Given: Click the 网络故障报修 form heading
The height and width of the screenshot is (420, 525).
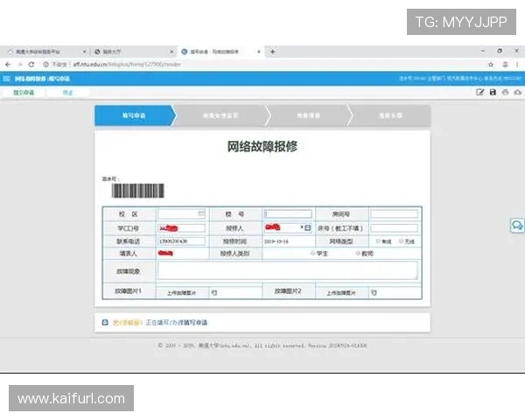Looking at the screenshot, I should click(262, 146).
